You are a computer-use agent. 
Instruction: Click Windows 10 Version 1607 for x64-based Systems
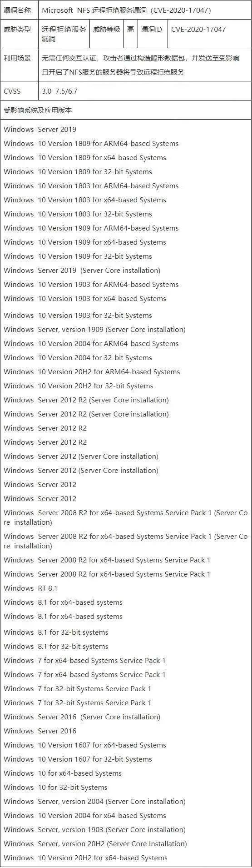click(x=85, y=745)
